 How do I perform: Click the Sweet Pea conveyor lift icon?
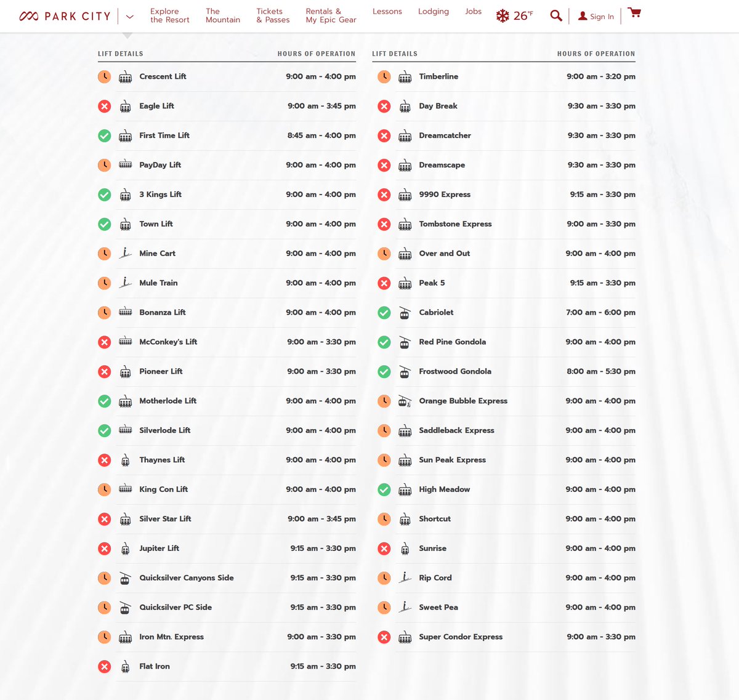[x=405, y=607]
